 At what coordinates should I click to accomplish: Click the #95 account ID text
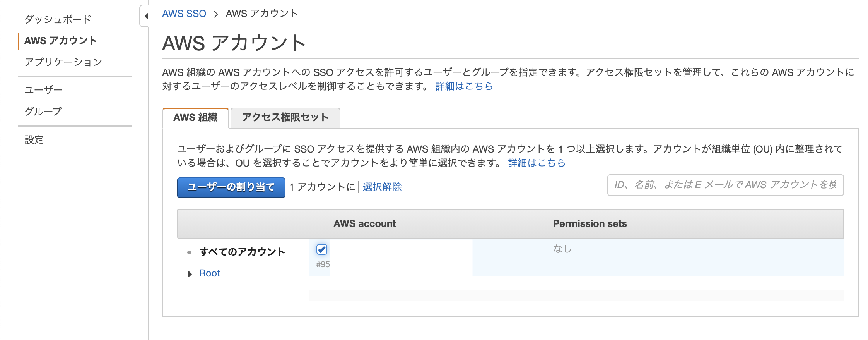(323, 264)
